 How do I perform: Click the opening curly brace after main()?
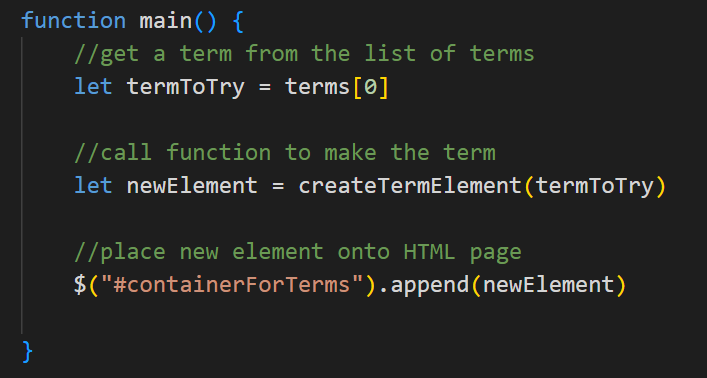239,22
